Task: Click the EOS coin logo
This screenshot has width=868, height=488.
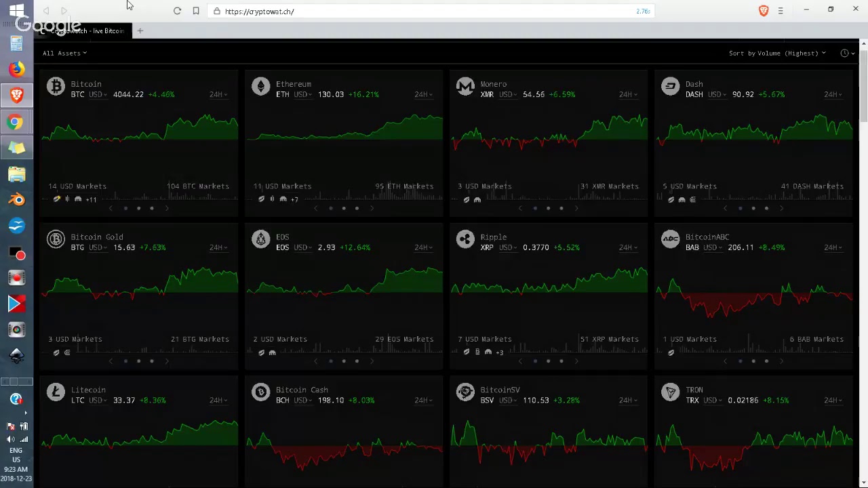Action: [260, 239]
